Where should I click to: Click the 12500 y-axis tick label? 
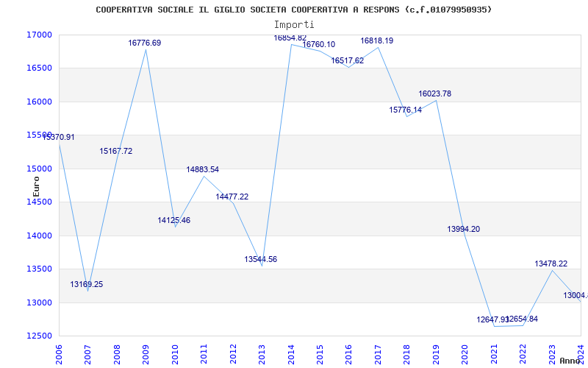(39, 336)
